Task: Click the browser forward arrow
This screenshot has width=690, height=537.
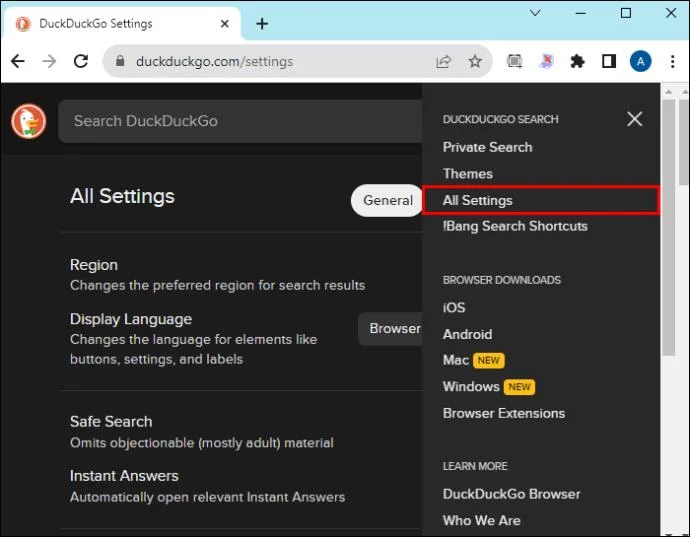Action: (49, 61)
